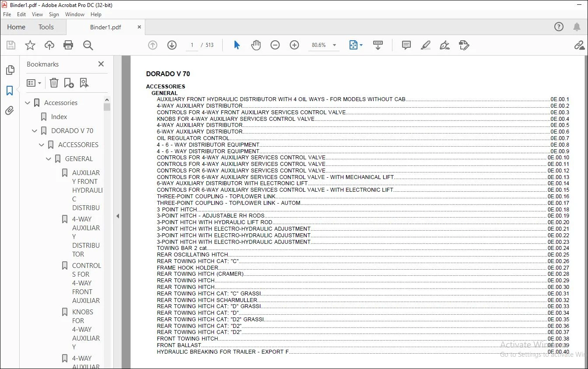Collapse the ACCESSORIES sub-bookmark

(42, 145)
